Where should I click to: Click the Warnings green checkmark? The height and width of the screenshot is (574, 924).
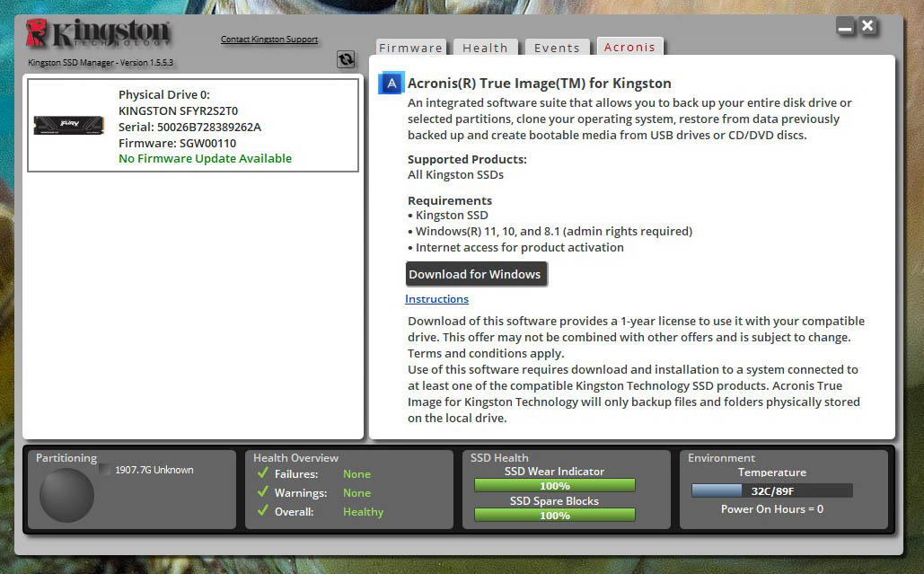(263, 492)
